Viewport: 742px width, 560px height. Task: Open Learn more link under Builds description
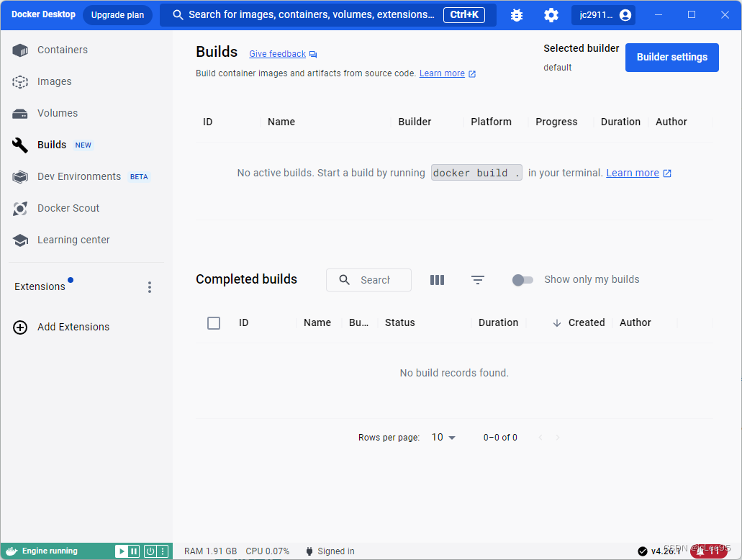coord(442,73)
